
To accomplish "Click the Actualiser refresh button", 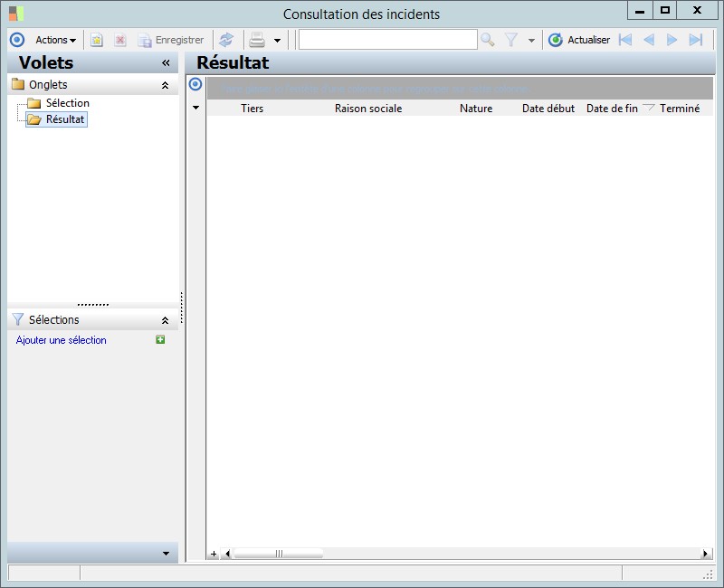I will 579,40.
